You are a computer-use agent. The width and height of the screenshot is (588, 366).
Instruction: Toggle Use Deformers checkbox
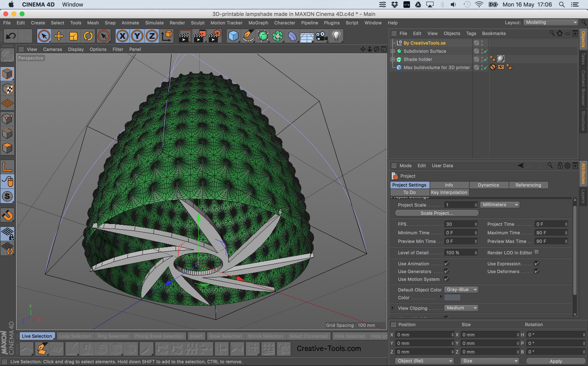(537, 271)
